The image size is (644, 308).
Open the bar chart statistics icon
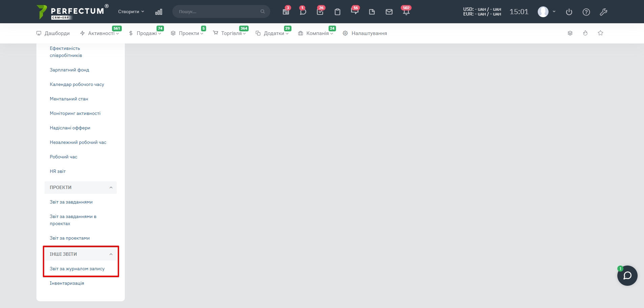point(159,12)
